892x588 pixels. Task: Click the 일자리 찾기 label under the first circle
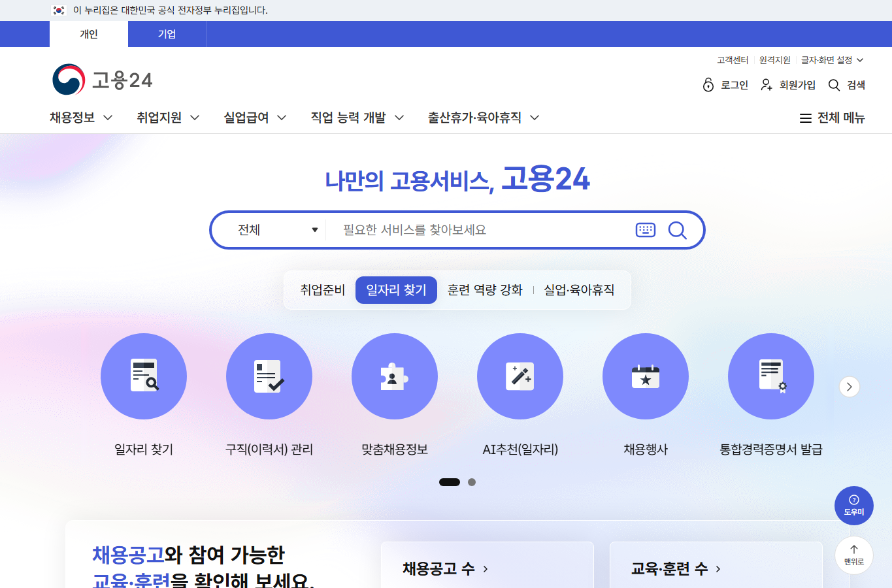click(x=144, y=449)
